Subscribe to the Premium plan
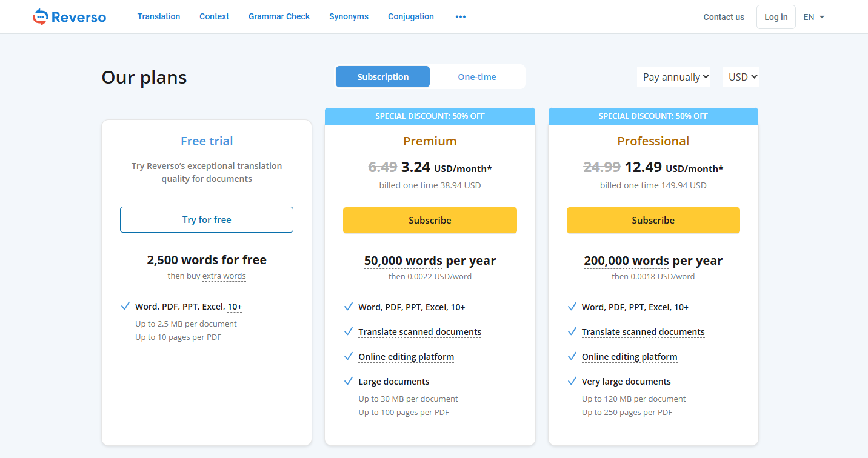The image size is (868, 458). point(430,221)
